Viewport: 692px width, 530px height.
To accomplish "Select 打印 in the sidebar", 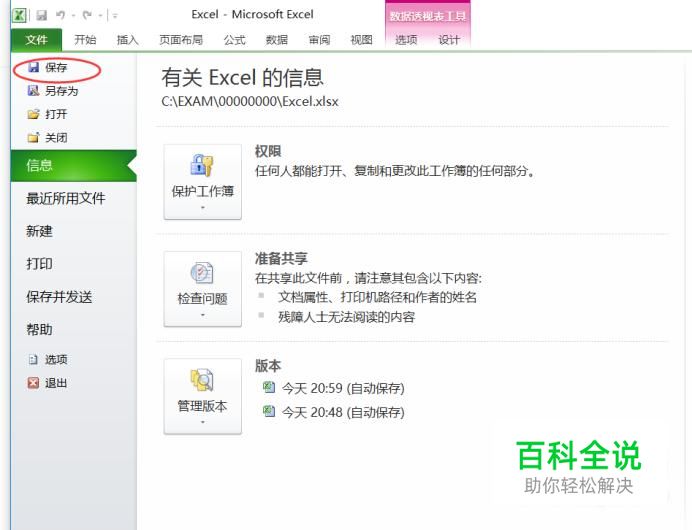I will pos(39,264).
